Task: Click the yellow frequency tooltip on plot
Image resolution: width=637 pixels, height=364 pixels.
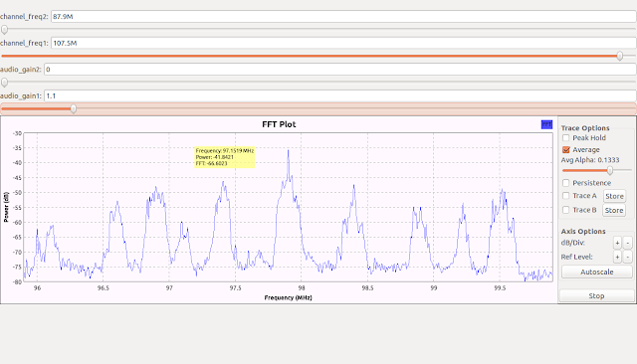Action: point(225,157)
